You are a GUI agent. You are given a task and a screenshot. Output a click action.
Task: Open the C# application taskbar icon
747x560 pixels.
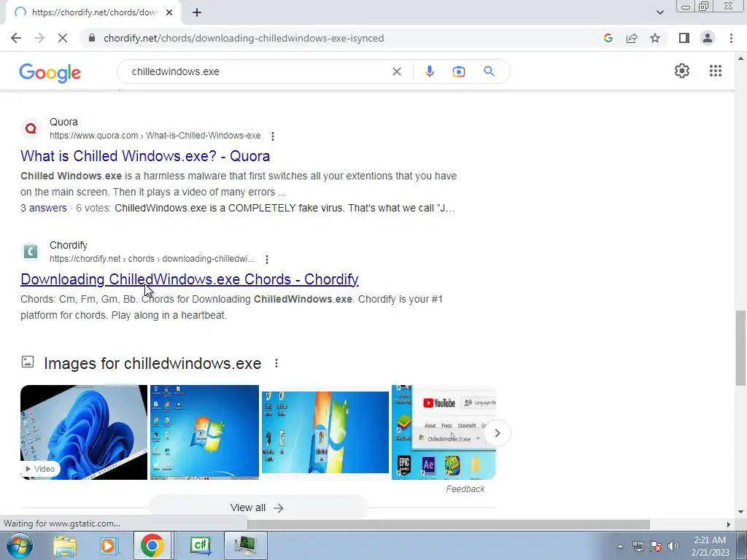tap(200, 545)
